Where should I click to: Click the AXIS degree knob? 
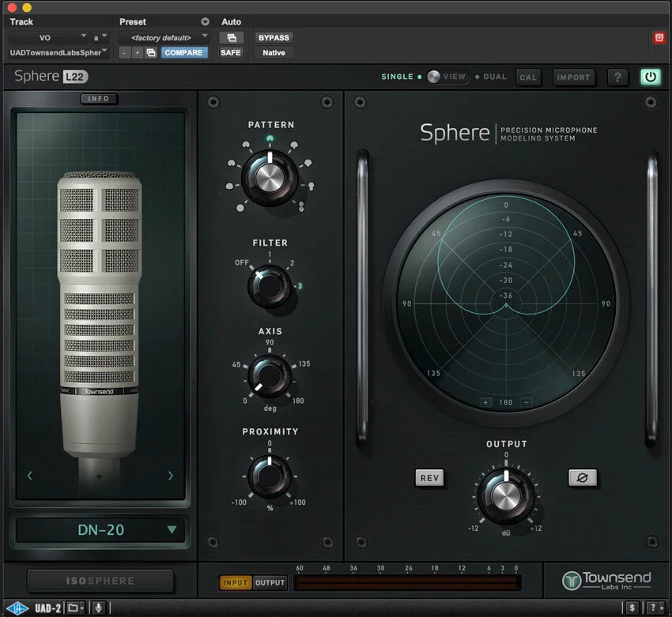tap(270, 377)
